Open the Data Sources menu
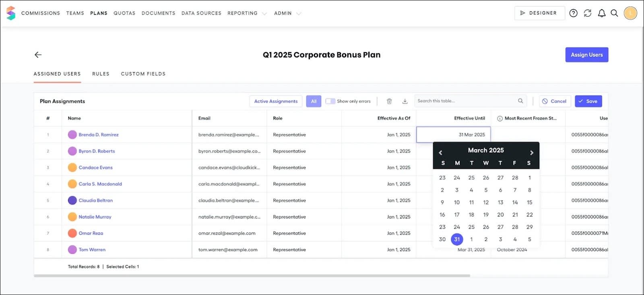The height and width of the screenshot is (295, 644). coord(201,13)
